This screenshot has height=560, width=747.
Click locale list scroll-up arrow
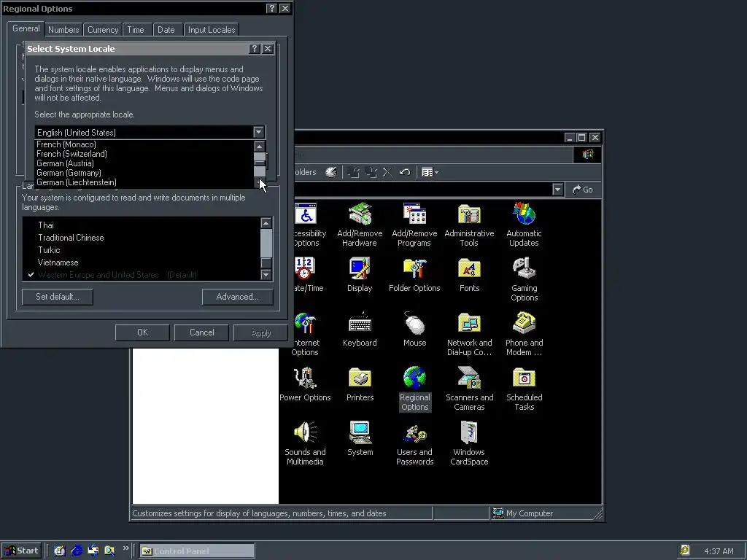tap(259, 146)
